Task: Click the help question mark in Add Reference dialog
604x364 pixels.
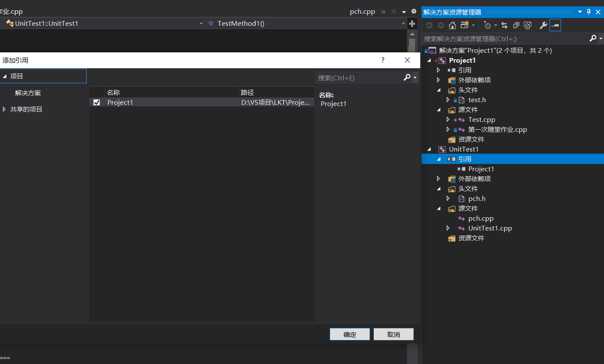Action: point(383,60)
